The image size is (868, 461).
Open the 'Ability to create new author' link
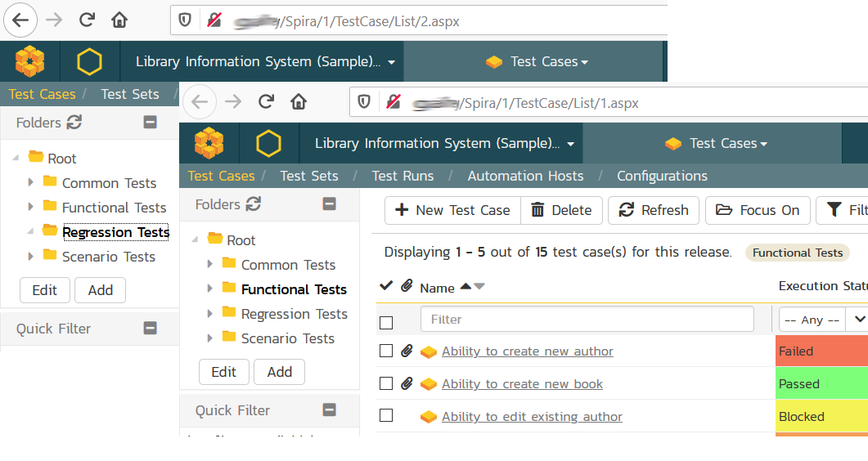(527, 351)
